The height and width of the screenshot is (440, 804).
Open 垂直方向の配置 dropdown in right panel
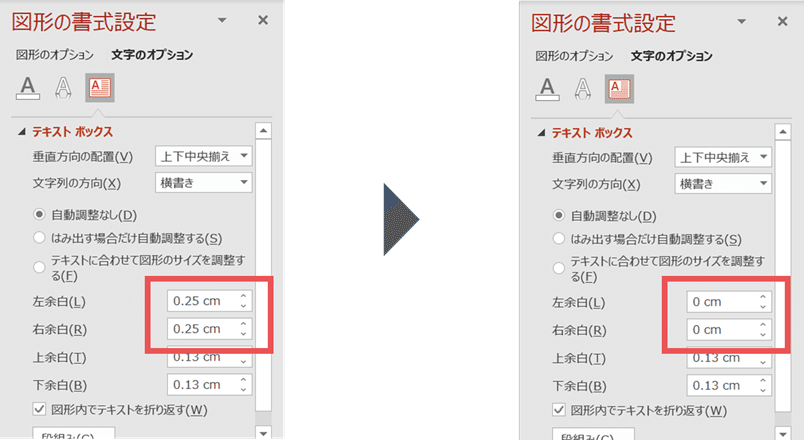click(723, 157)
